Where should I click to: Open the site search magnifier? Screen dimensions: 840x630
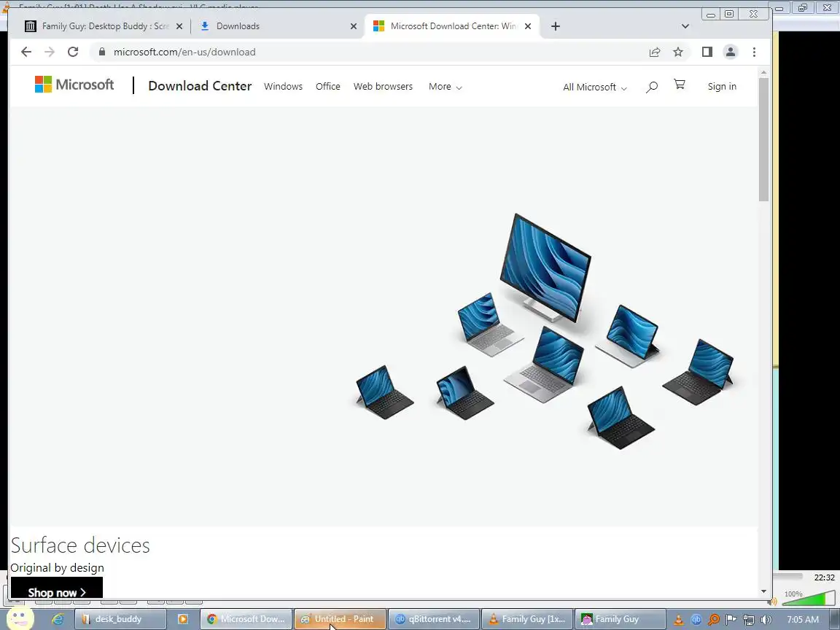point(651,87)
